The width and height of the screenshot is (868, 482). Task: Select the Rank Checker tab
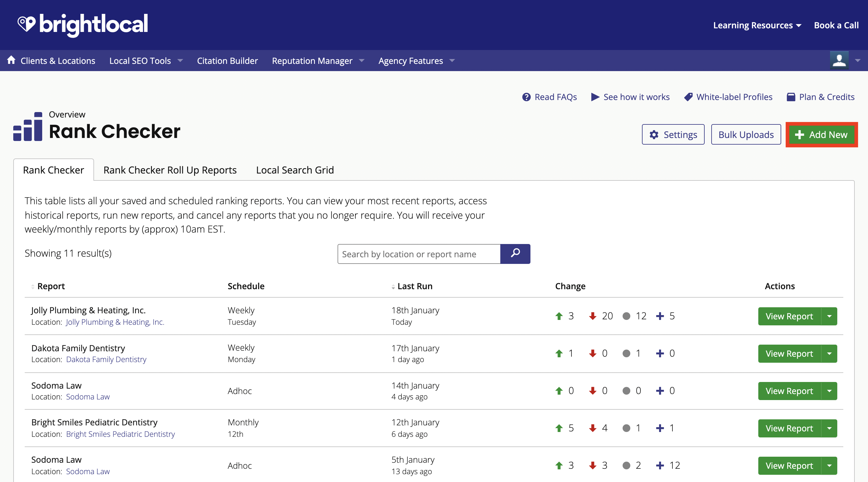click(x=53, y=170)
